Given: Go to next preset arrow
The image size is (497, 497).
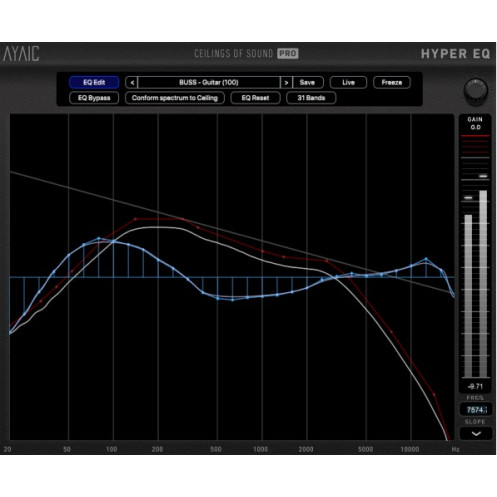Looking at the screenshot, I should [286, 82].
